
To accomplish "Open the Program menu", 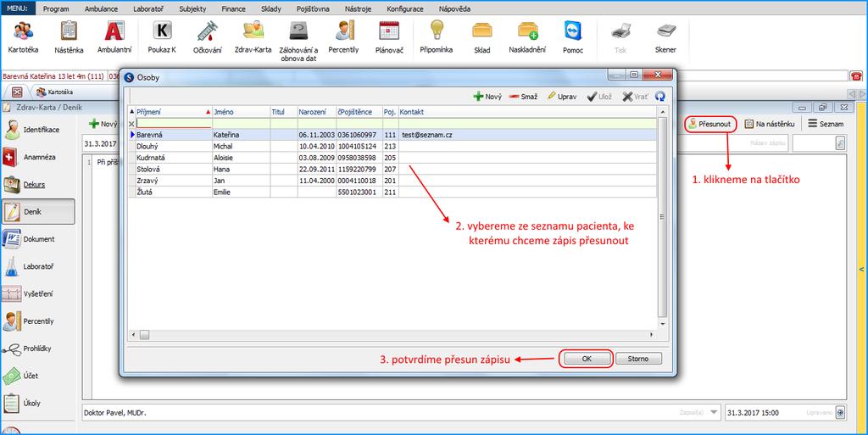I will (56, 8).
